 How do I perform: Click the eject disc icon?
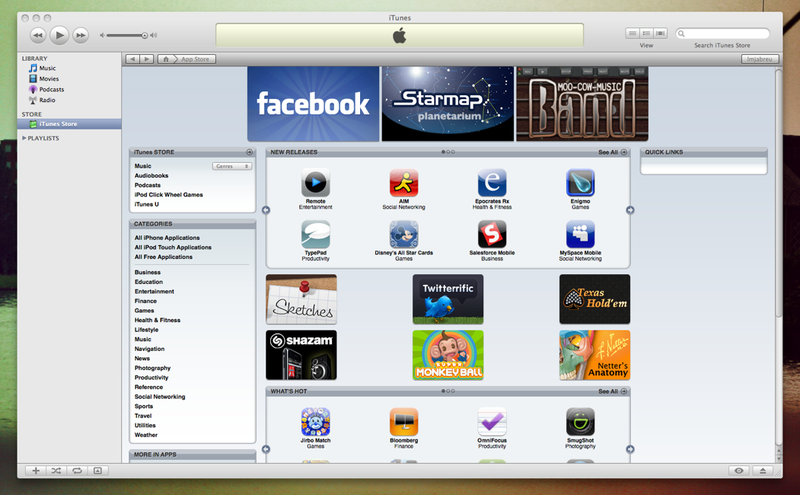click(x=762, y=471)
